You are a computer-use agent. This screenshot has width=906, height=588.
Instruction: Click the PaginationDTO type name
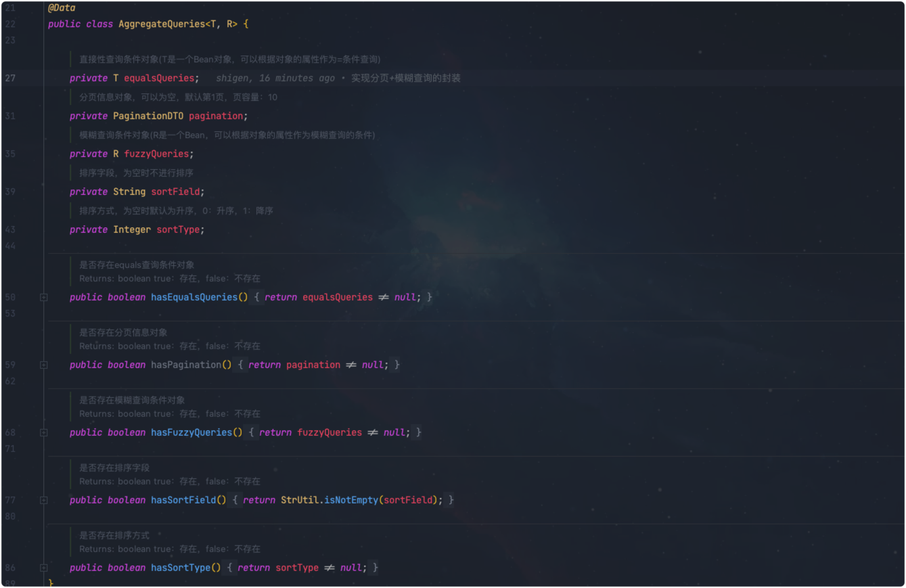(148, 116)
